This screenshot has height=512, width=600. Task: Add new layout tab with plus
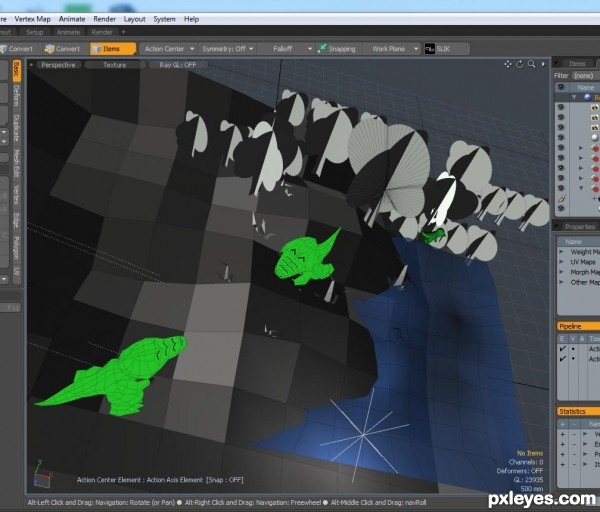pyautogui.click(x=123, y=32)
